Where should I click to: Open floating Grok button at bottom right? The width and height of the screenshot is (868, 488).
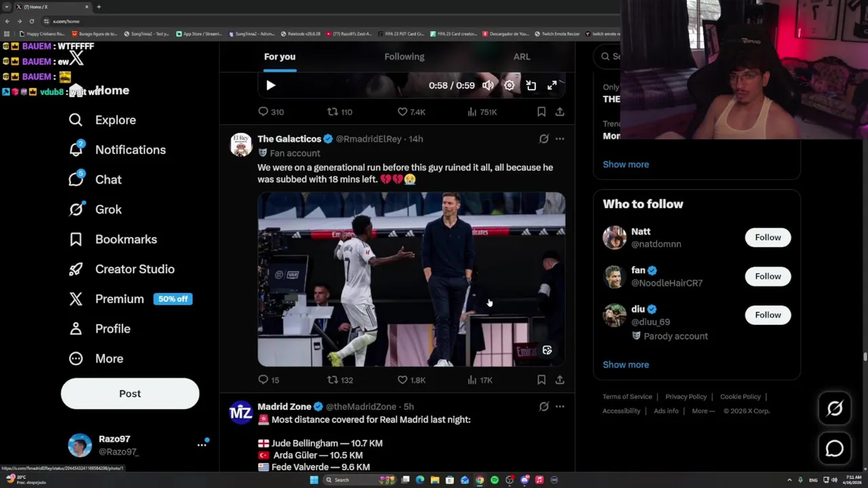click(835, 408)
